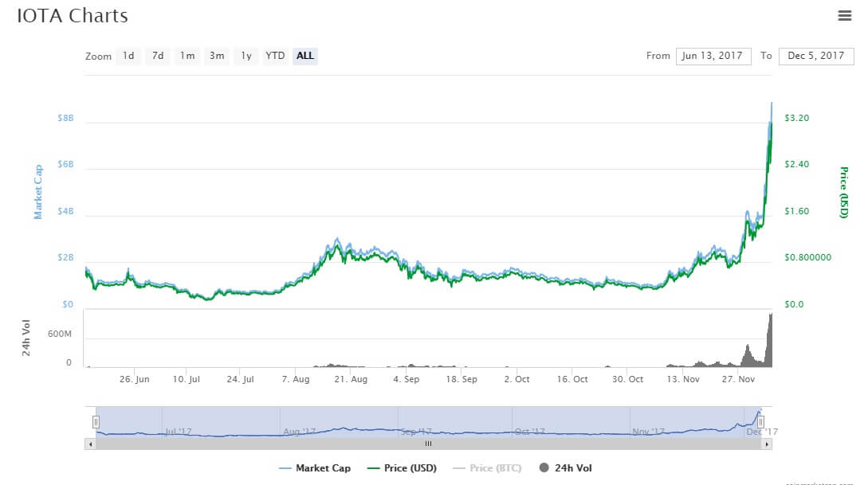Image resolution: width=868 pixels, height=485 pixels.
Task: Set zoom to 3m
Action: 217,56
